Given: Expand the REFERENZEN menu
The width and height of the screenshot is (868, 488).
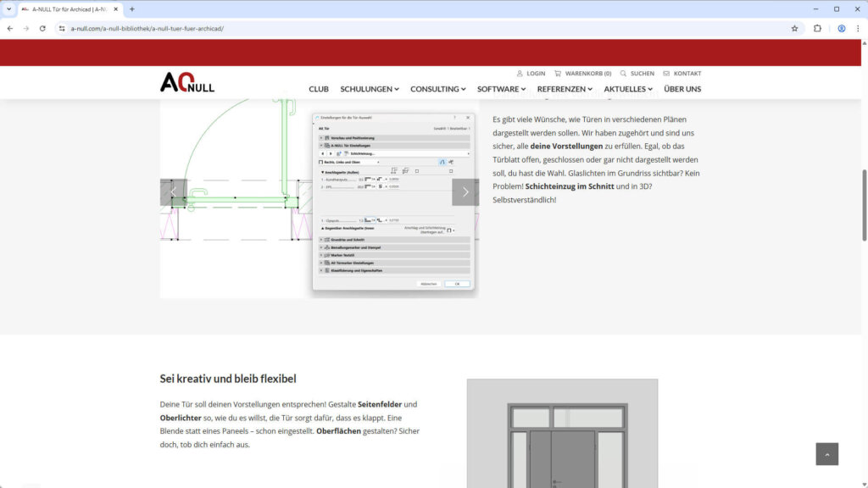Looking at the screenshot, I should coord(565,88).
